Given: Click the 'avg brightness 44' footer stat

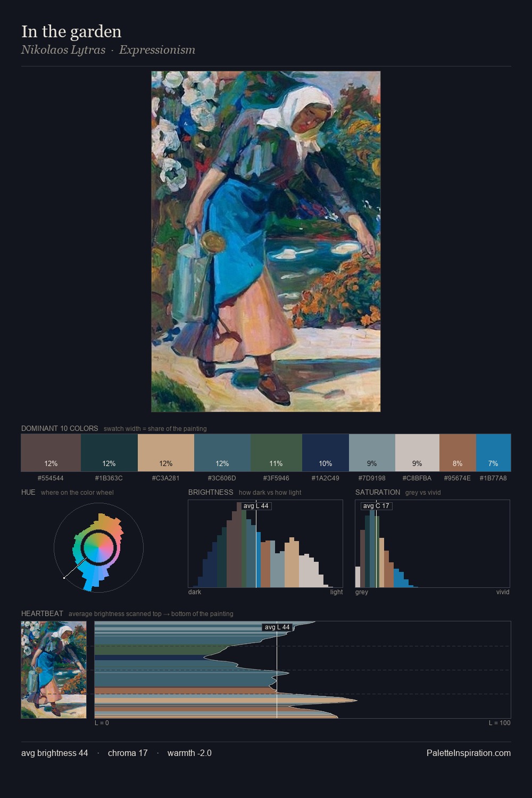Looking at the screenshot, I should pyautogui.click(x=55, y=753).
